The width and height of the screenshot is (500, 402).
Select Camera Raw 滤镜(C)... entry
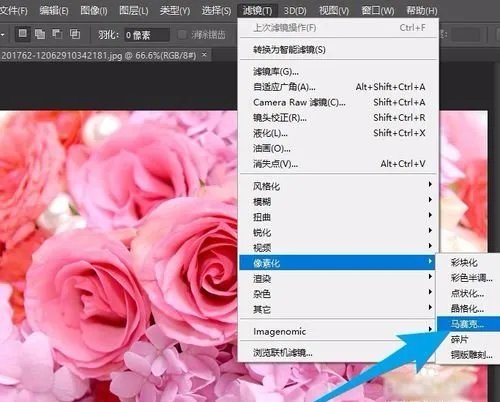click(x=338, y=102)
